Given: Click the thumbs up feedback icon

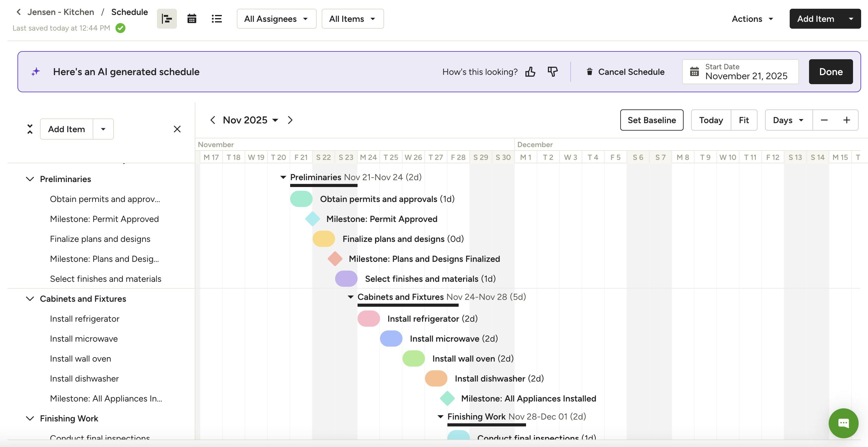Looking at the screenshot, I should point(530,72).
